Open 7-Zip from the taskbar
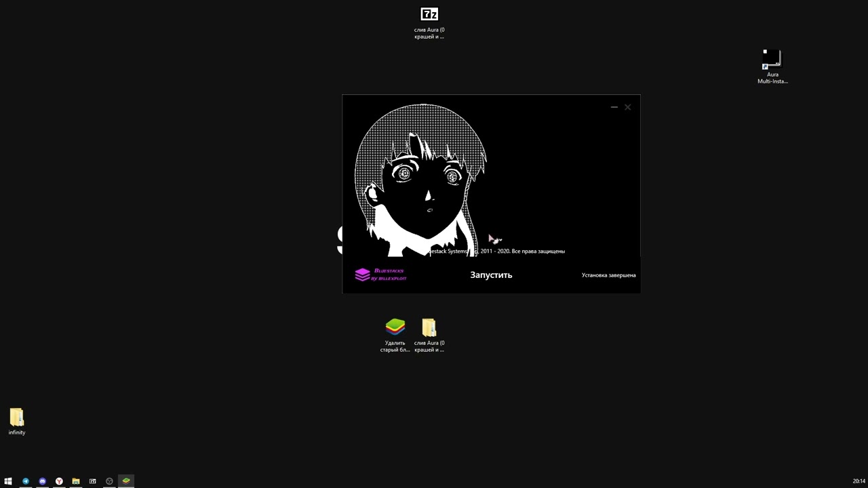 tap(93, 481)
